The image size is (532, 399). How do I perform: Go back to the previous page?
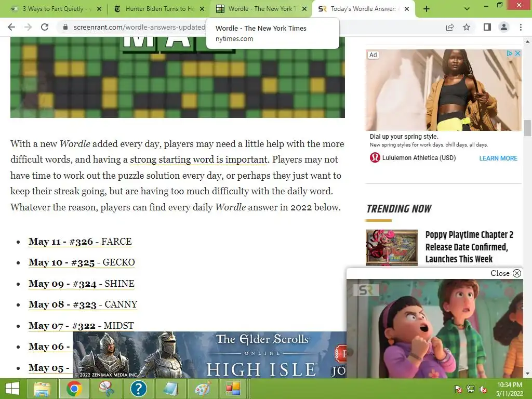11,27
